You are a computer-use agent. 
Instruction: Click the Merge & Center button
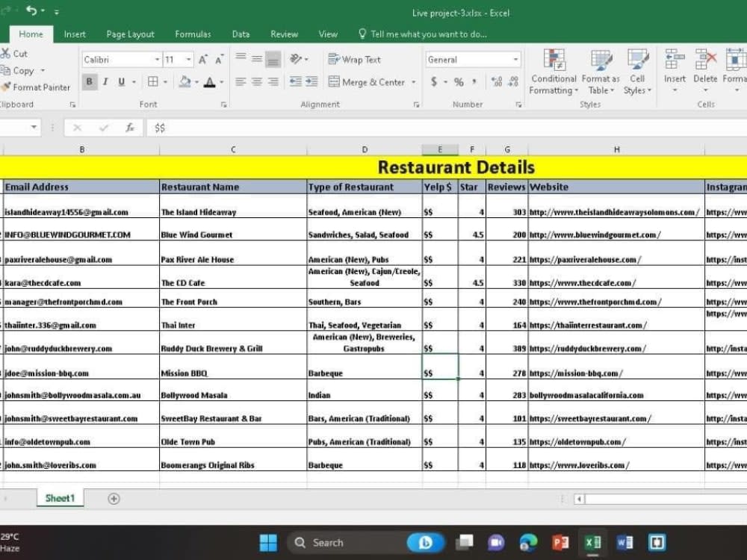366,82
